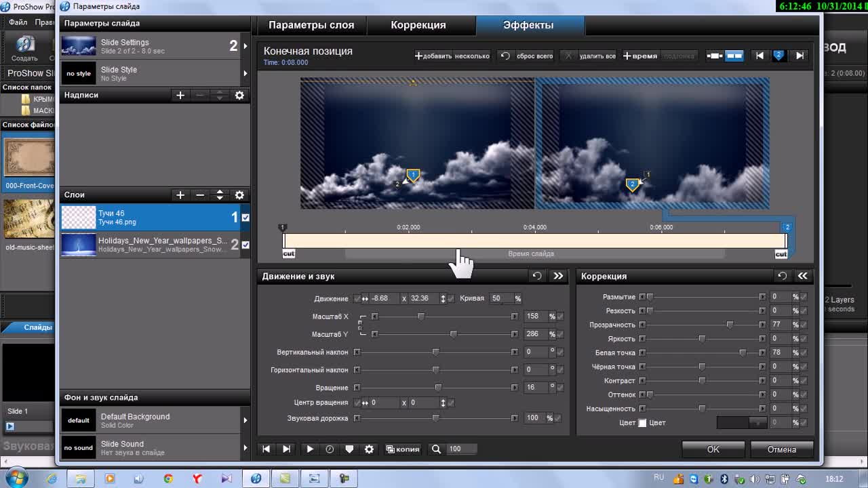Copy motion settings forward with double arrows

(558, 276)
